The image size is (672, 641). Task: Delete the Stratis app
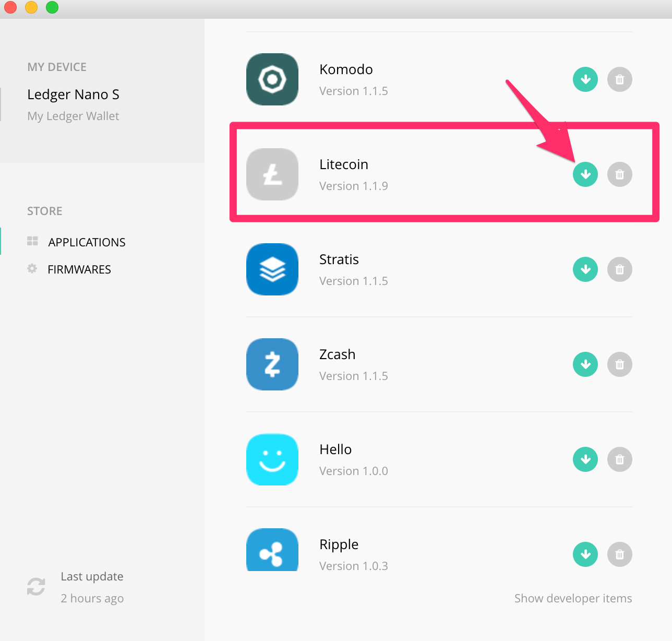[x=620, y=269]
